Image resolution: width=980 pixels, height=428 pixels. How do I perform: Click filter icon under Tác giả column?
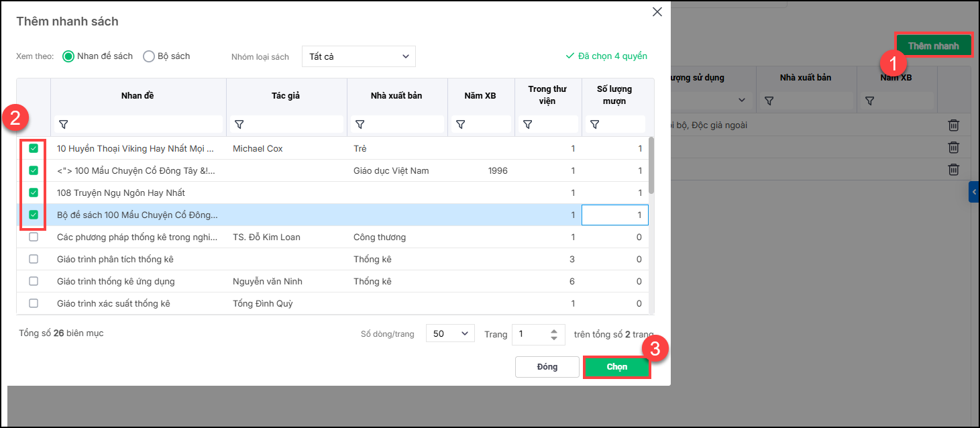(239, 125)
